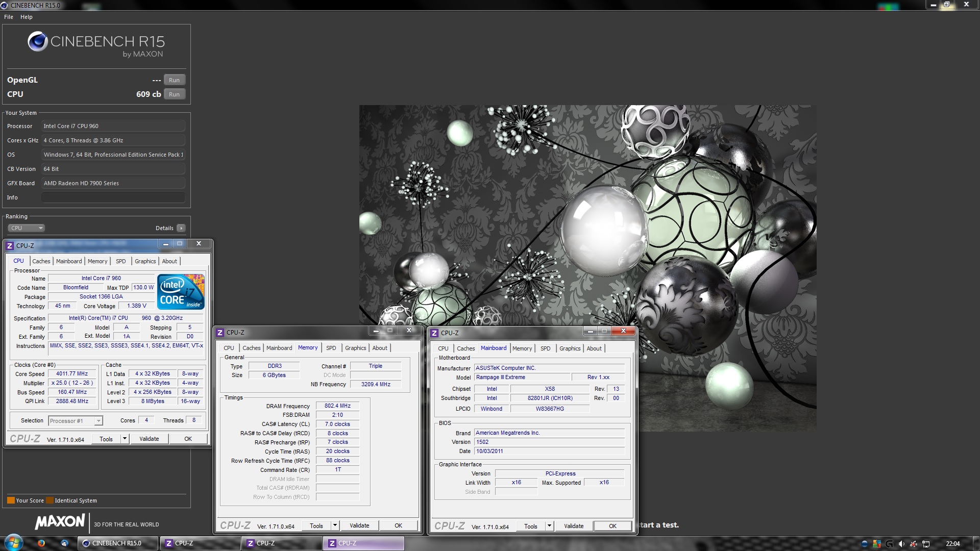Image resolution: width=980 pixels, height=551 pixels.
Task: Click the taskbar clock showing 22:04
Action: point(952,544)
